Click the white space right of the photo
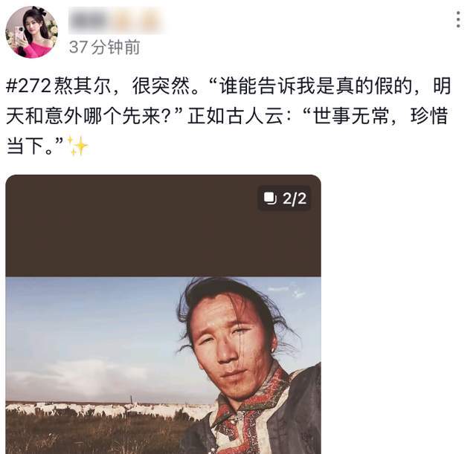Image resolution: width=476 pixels, height=454 pixels. [398, 315]
